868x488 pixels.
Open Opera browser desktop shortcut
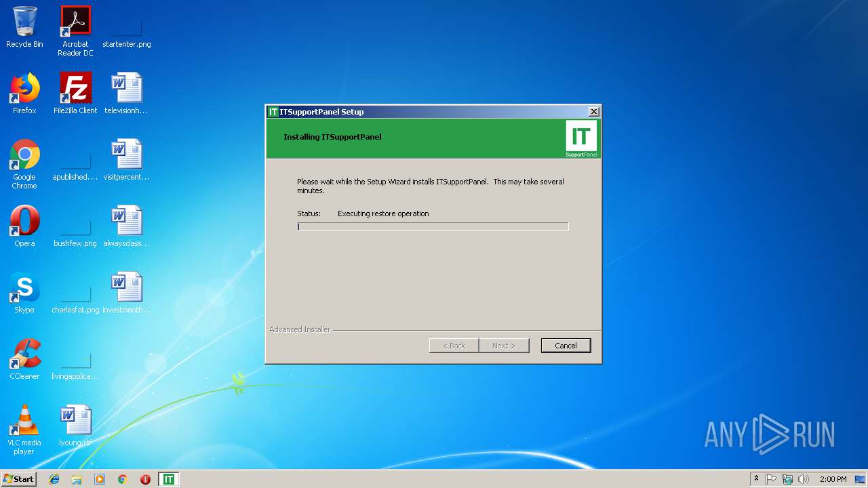[24, 226]
